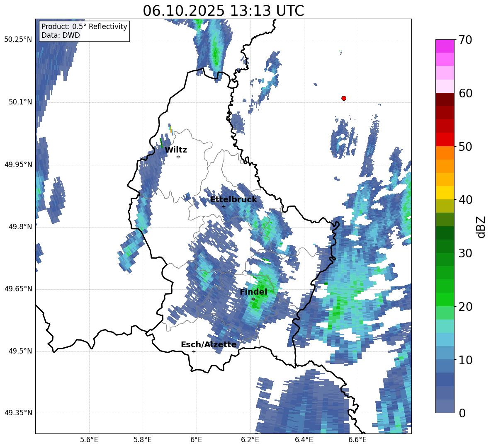Click the 20 value on the colorbar

click(x=466, y=307)
